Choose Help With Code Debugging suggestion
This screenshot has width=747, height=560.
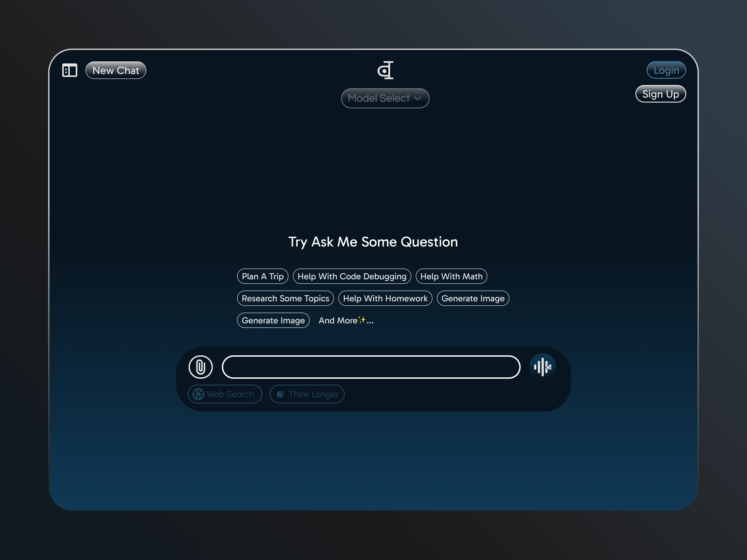click(x=352, y=276)
